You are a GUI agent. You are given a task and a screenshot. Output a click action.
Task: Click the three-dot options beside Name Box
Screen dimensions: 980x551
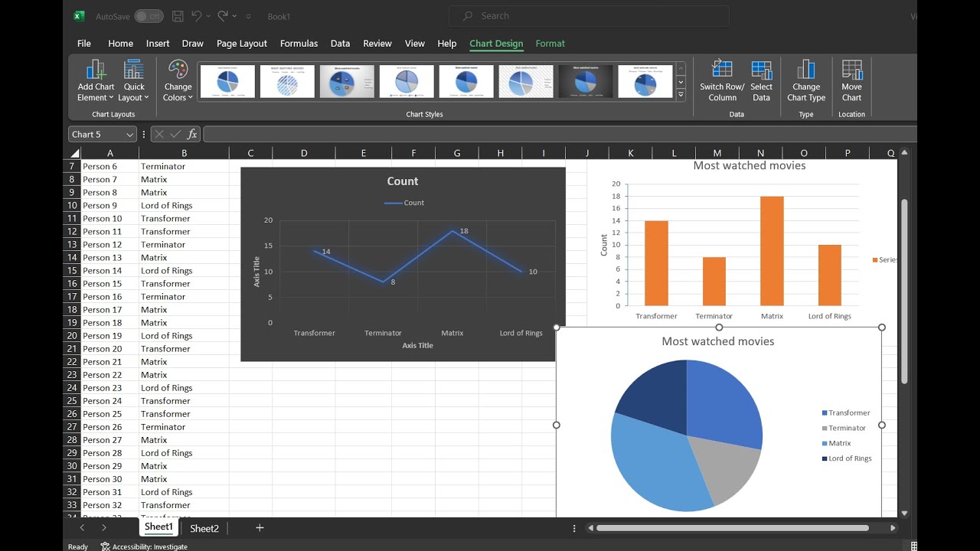[x=144, y=134]
